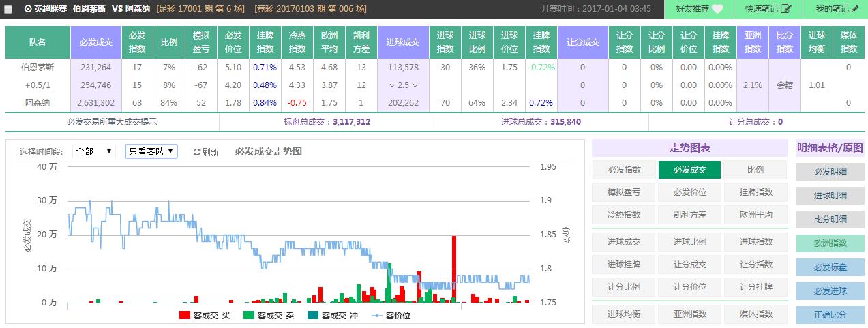Screen dimensions: 868x328
Task: Toggle the 客价位 line legend item
Action: click(389, 315)
